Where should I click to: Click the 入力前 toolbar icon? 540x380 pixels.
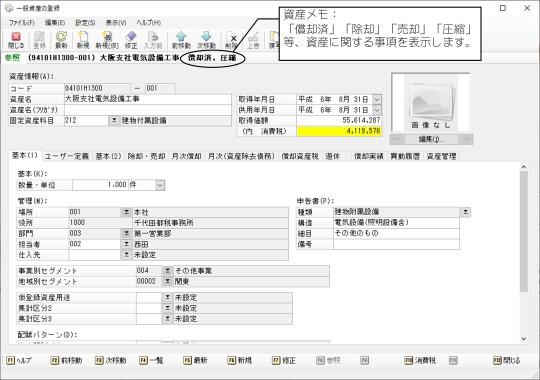153,40
